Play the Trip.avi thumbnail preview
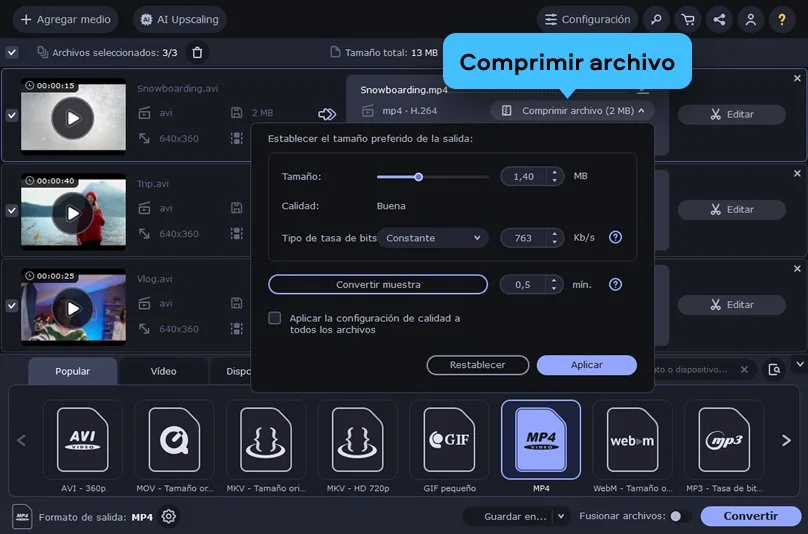 tap(73, 213)
